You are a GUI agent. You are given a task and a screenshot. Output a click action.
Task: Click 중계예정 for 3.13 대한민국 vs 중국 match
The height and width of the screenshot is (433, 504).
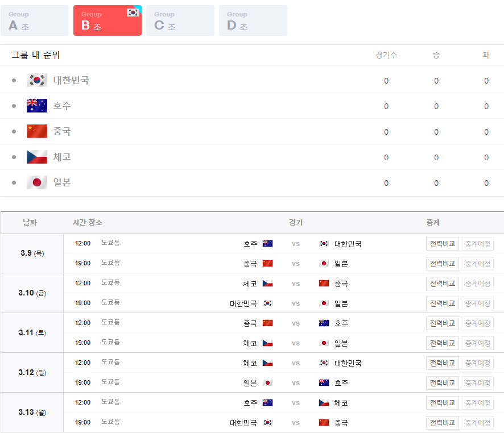(477, 423)
